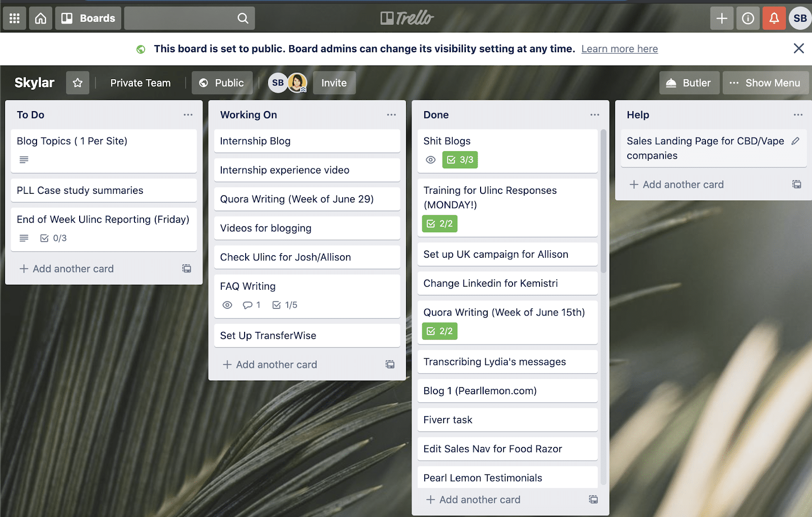The width and height of the screenshot is (812, 517).
Task: Open the SB account avatar menu
Action: (800, 18)
